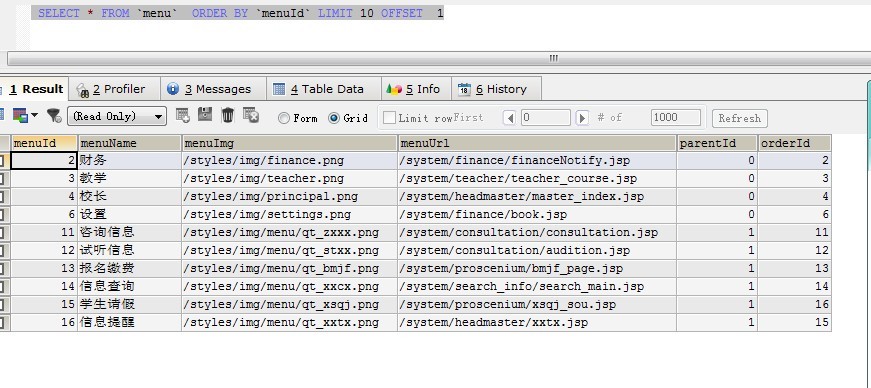Click the First row input field
The width and height of the screenshot is (871, 388).
click(545, 118)
